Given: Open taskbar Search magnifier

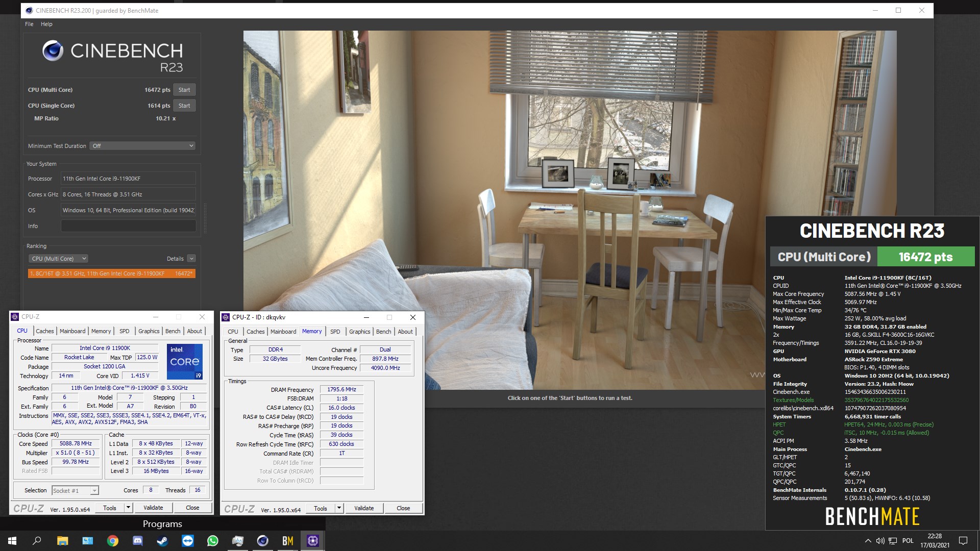Looking at the screenshot, I should click(37, 541).
